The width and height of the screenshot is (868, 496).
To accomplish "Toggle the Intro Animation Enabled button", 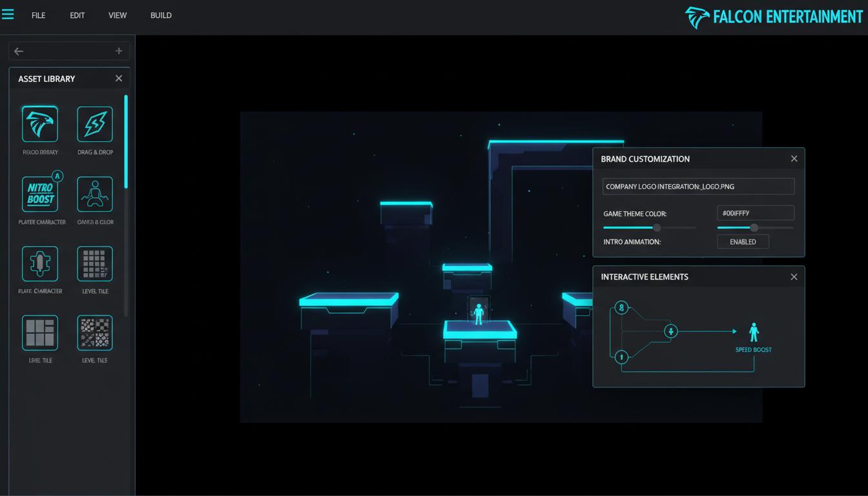I will (x=743, y=242).
